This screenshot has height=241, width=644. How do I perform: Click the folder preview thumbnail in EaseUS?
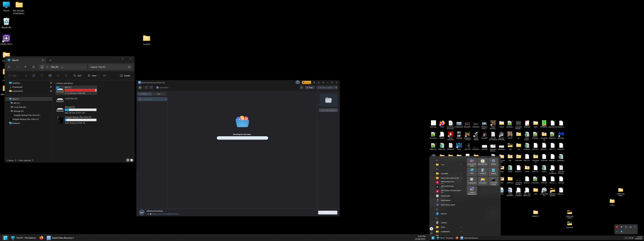click(x=328, y=100)
